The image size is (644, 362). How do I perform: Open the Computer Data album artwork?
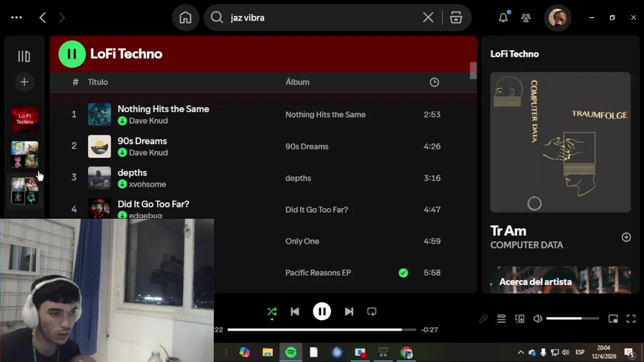560,142
